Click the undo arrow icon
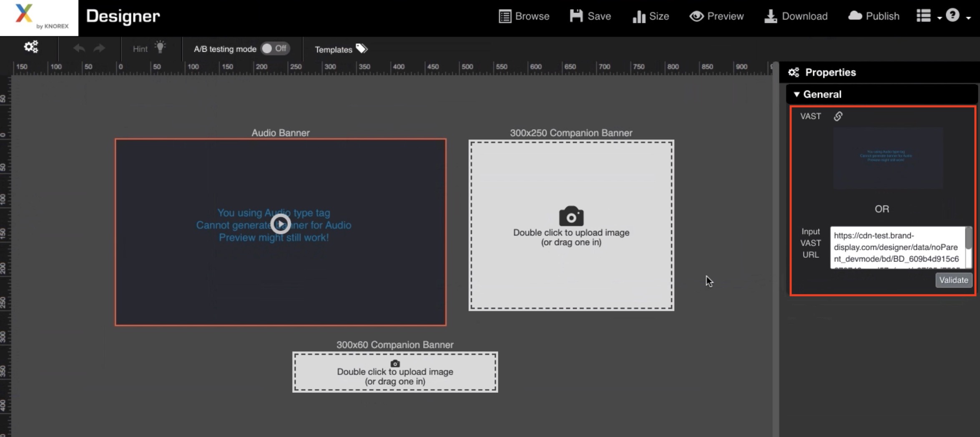This screenshot has width=980, height=437. [x=79, y=48]
